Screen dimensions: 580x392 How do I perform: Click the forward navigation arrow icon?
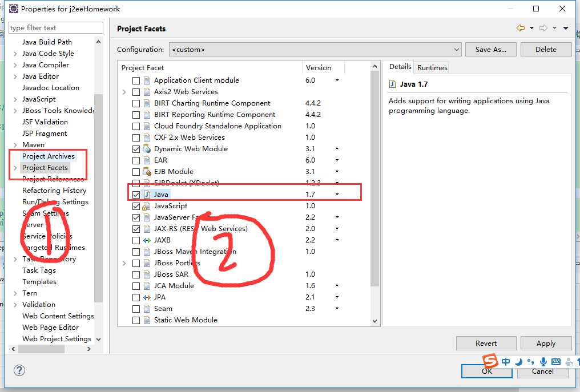coord(543,28)
